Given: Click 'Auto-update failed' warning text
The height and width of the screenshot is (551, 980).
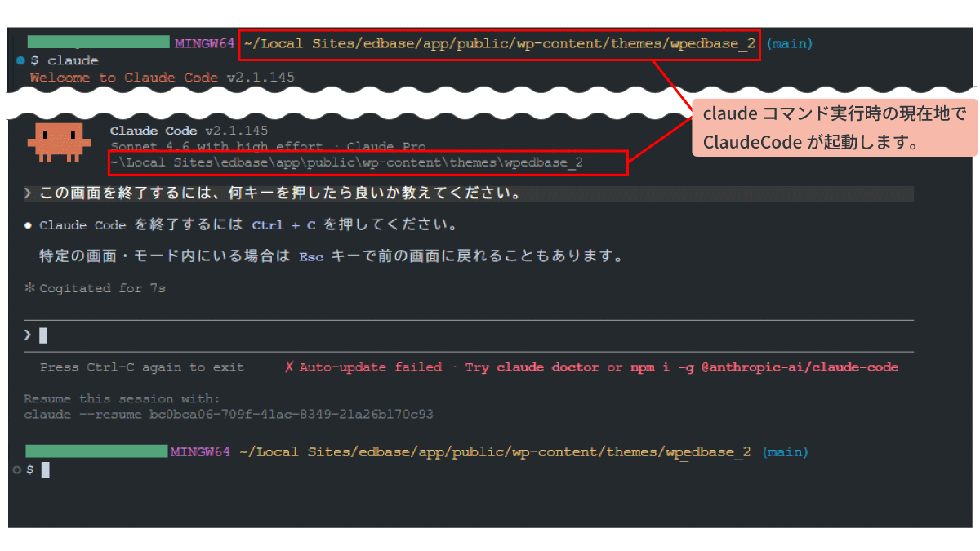Looking at the screenshot, I should click(x=371, y=367).
